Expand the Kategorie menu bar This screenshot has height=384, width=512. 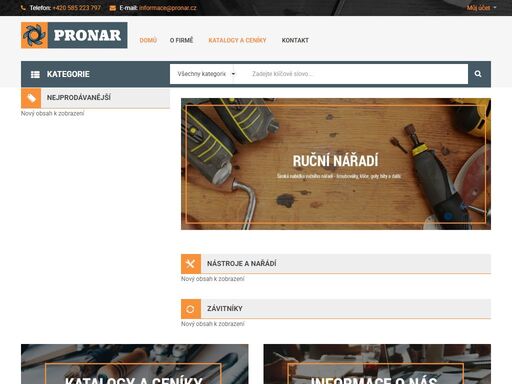pyautogui.click(x=95, y=74)
